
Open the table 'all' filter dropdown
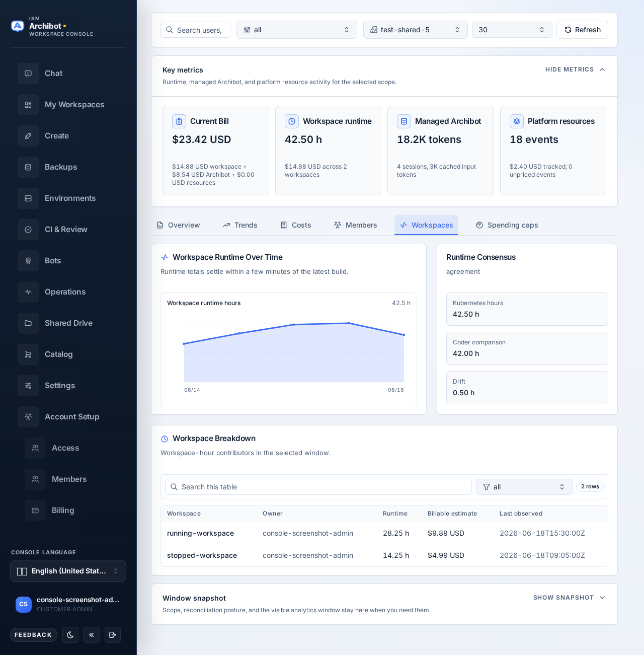[524, 487]
